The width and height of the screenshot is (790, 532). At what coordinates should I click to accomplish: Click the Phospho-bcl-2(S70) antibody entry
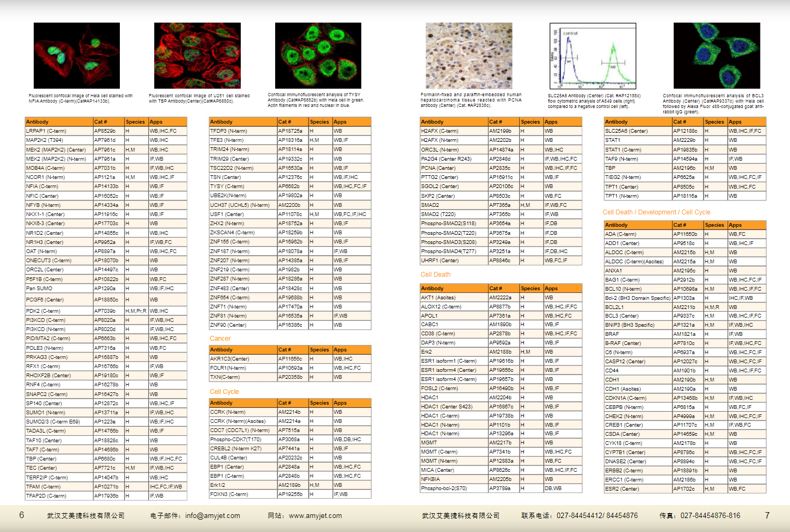(x=444, y=488)
